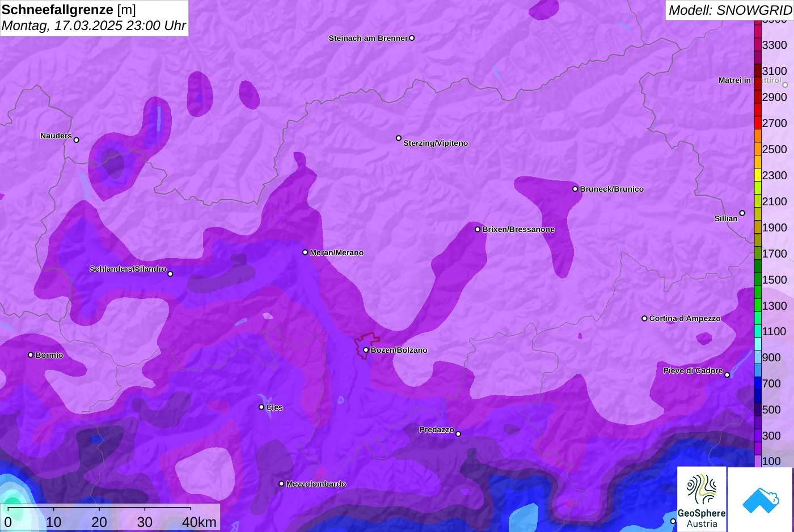Click the orange color swatch beside 2500
794x532 pixels.
pos(758,149)
